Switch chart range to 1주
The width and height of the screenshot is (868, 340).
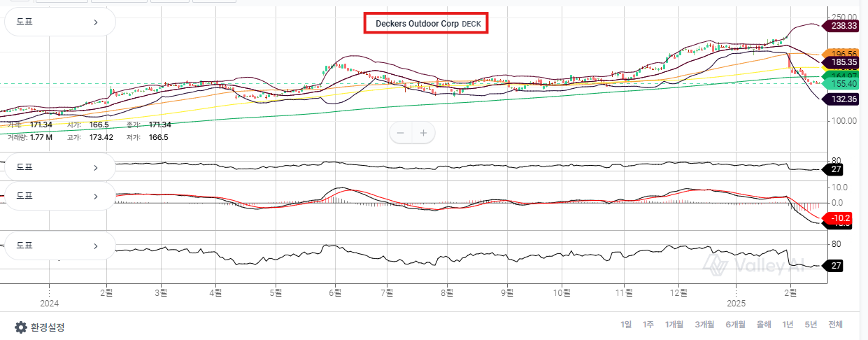coord(648,325)
